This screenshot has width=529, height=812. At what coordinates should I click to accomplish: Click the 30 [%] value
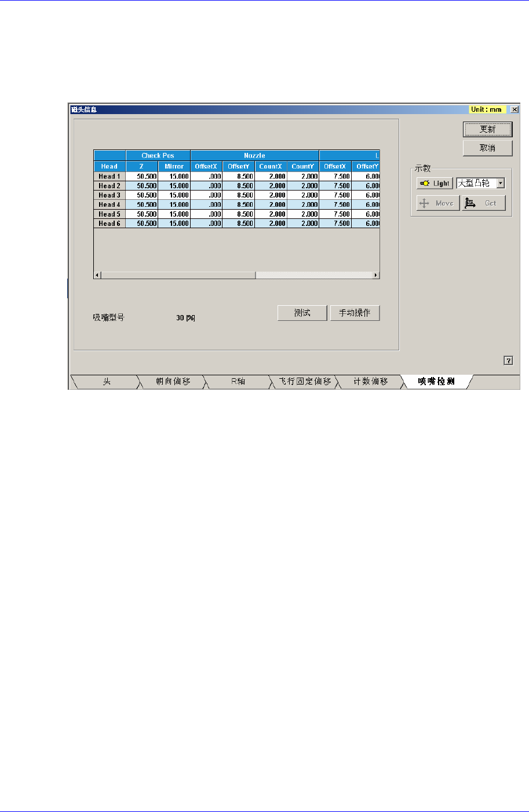coord(185,318)
